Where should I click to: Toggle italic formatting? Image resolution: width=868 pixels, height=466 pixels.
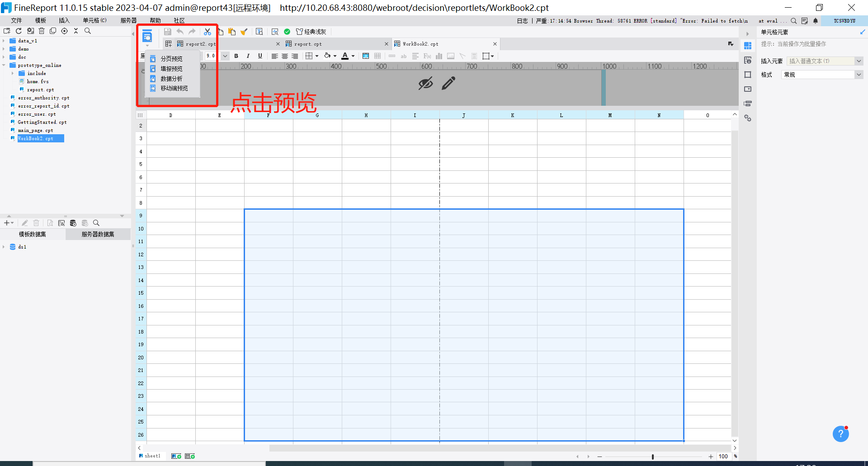(248, 56)
